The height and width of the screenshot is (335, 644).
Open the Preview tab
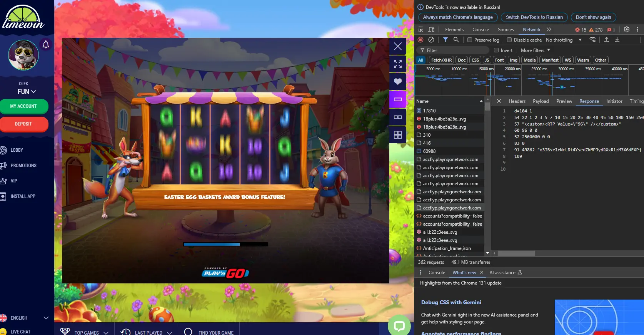(x=564, y=101)
